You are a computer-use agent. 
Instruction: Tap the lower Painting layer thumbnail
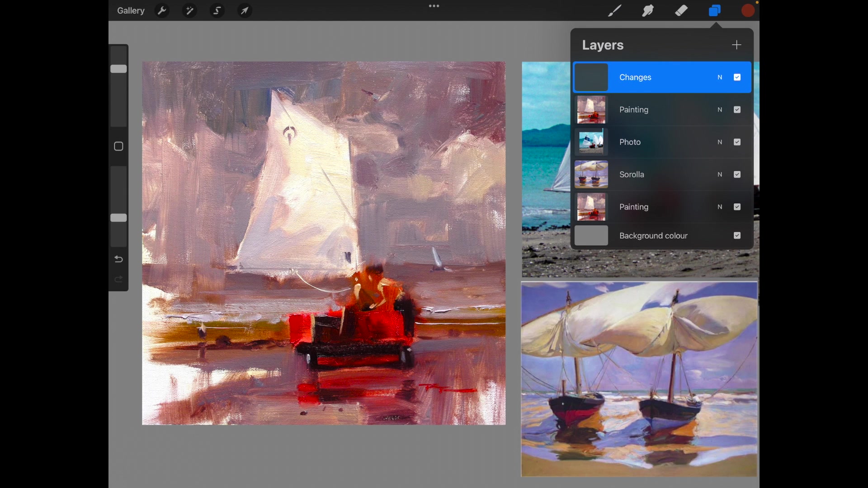pos(591,207)
